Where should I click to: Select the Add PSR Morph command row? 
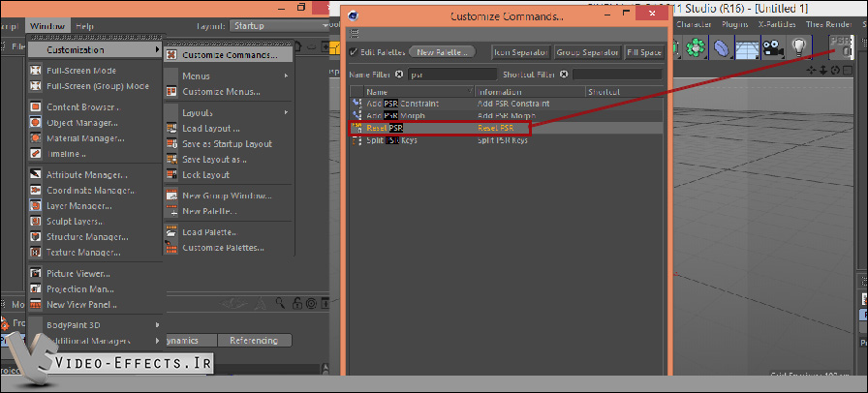click(x=506, y=116)
